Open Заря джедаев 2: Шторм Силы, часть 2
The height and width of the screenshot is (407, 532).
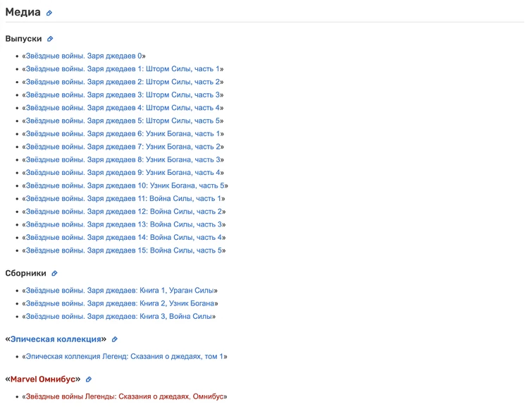[x=123, y=82]
